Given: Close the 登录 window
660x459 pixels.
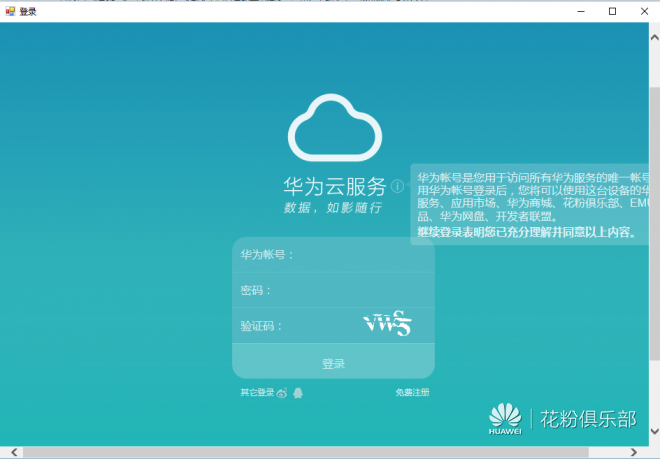Looking at the screenshot, I should click(x=644, y=11).
